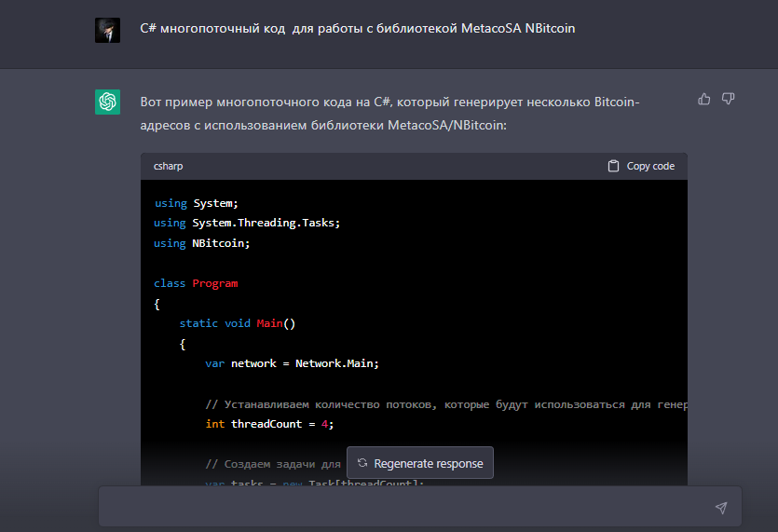Click the thumbs down feedback icon

pos(729,99)
